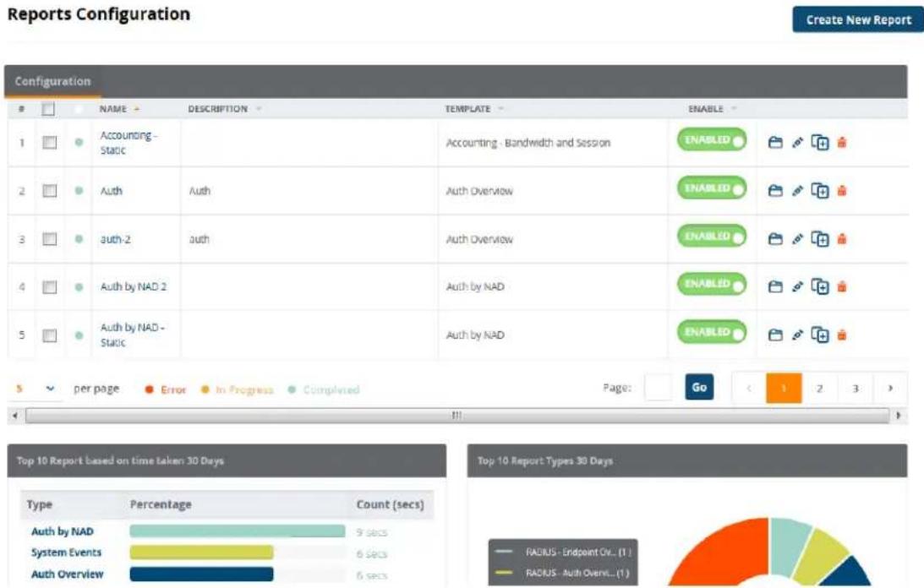Edit Auth by NAD 2 using pencil icon
Image resolution: width=924 pixels, height=588 pixels.
(x=797, y=287)
